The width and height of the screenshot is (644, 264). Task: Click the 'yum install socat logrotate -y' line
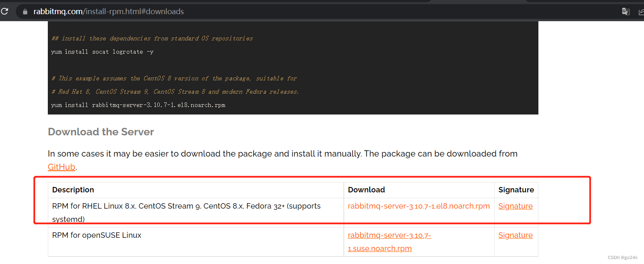(102, 52)
